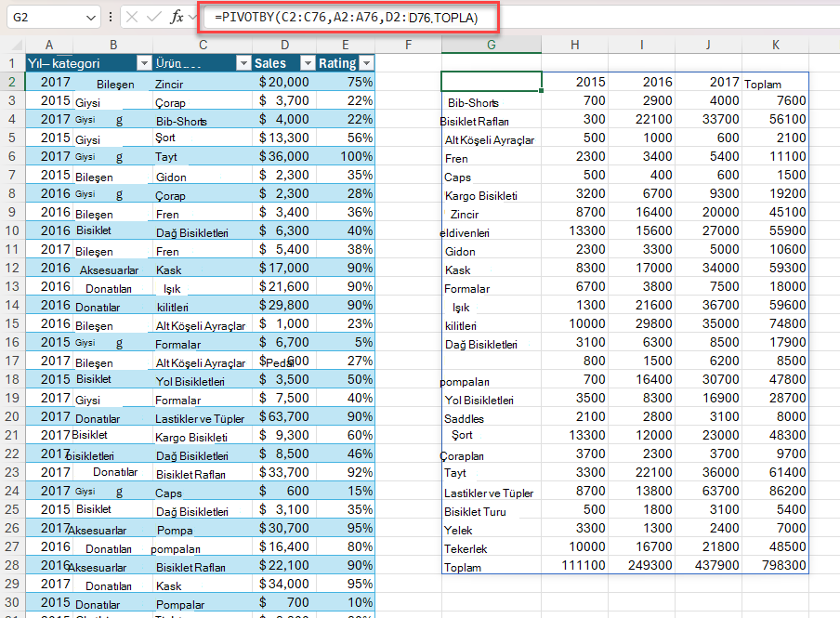
Task: Select column G header
Action: click(492, 45)
